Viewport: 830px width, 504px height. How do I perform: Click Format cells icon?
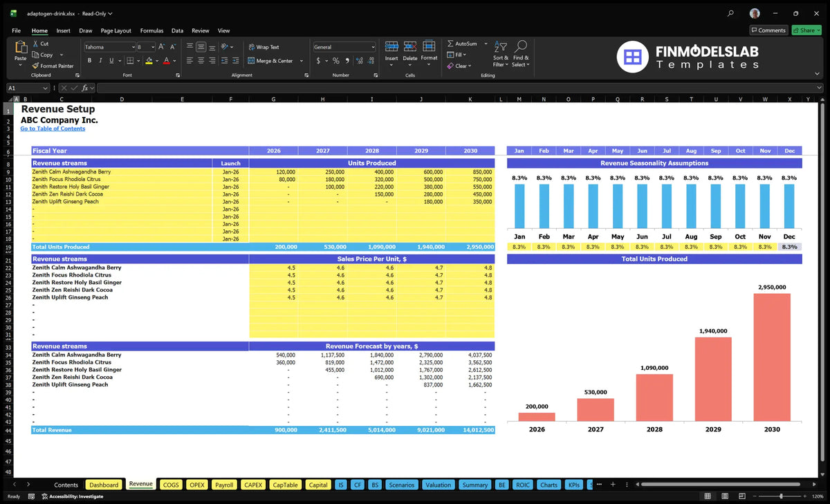429,46
